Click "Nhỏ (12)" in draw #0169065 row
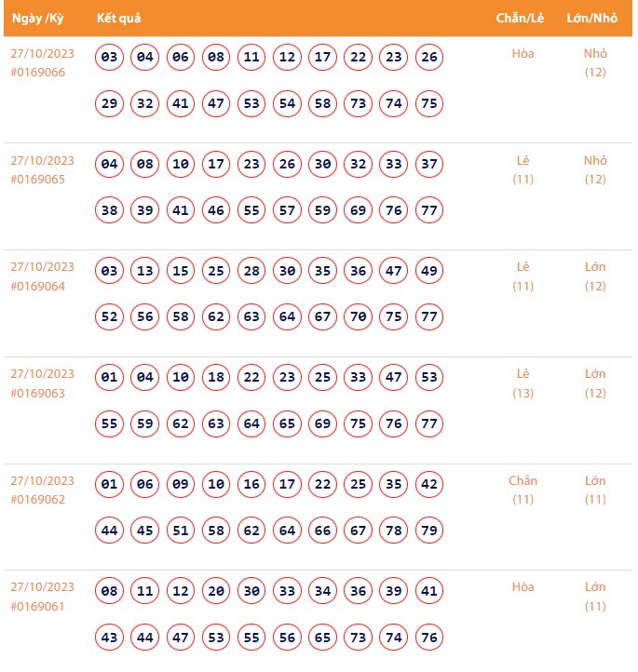 595,169
